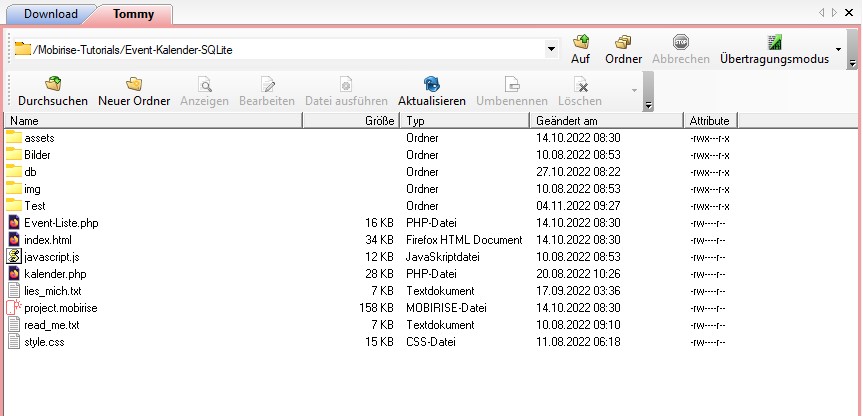Screen dimensions: 863x416
Task: Sort by Geändert am column header
Action: click(606, 121)
